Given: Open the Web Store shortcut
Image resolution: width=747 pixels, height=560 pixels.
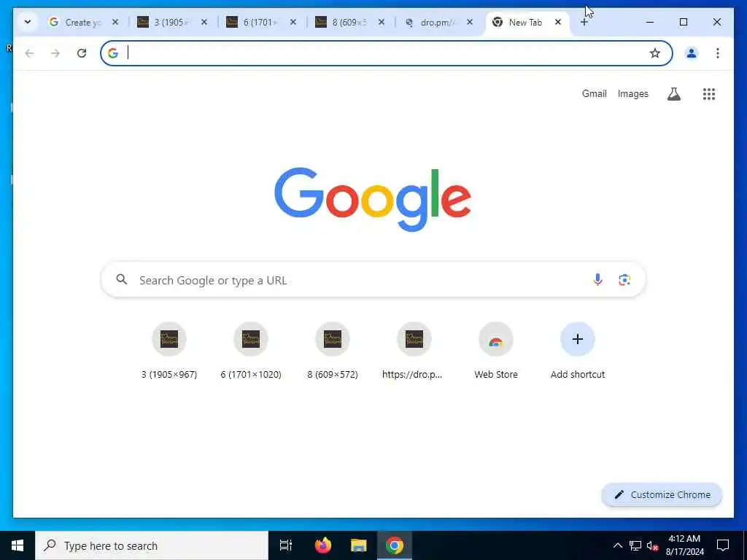Looking at the screenshot, I should click(x=496, y=351).
